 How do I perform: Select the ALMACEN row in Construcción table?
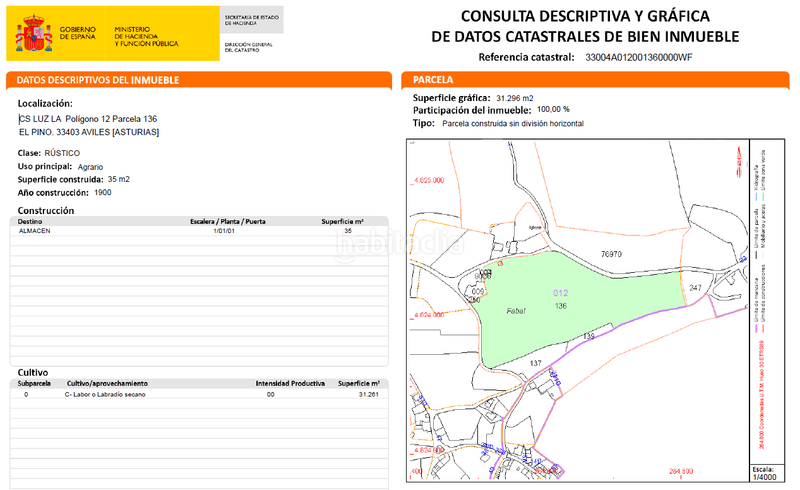[198, 230]
